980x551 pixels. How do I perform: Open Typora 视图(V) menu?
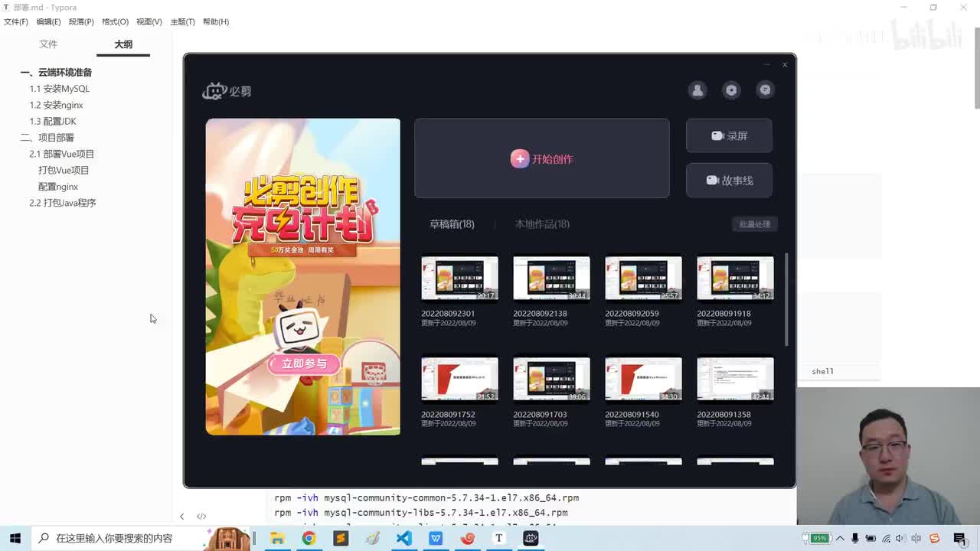[x=149, y=21]
